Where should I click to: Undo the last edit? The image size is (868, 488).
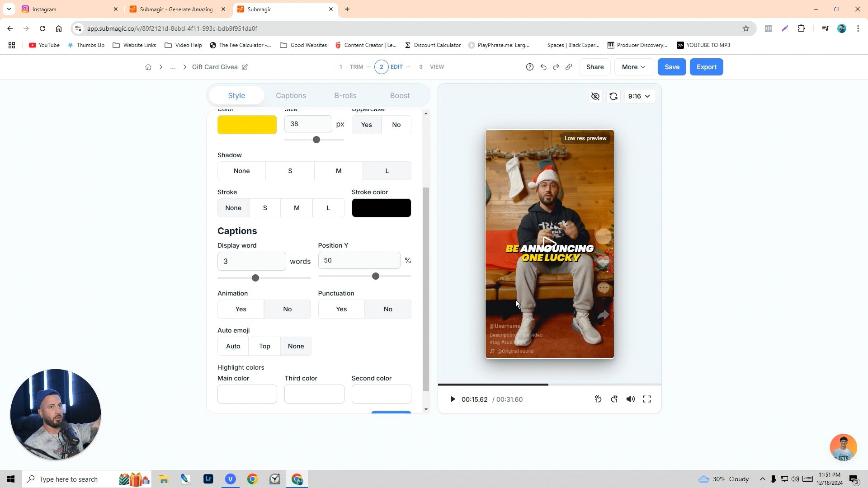[543, 67]
